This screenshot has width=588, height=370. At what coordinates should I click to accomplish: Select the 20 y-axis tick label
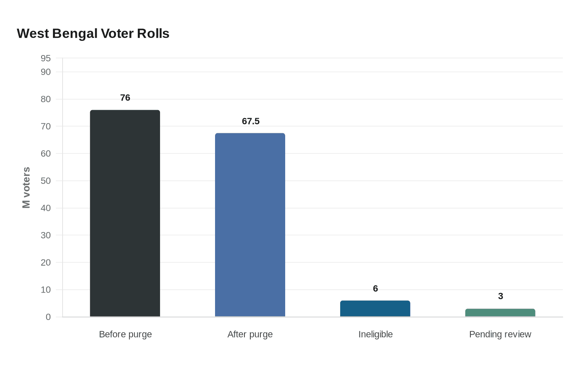point(46,262)
